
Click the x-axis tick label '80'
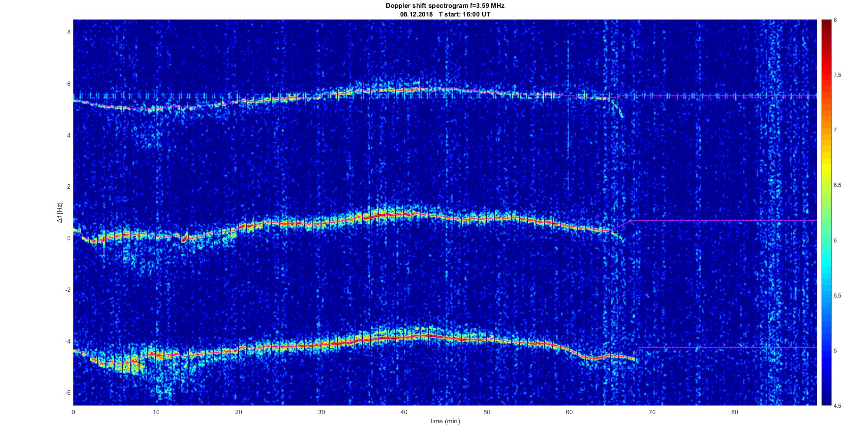pyautogui.click(x=734, y=412)
